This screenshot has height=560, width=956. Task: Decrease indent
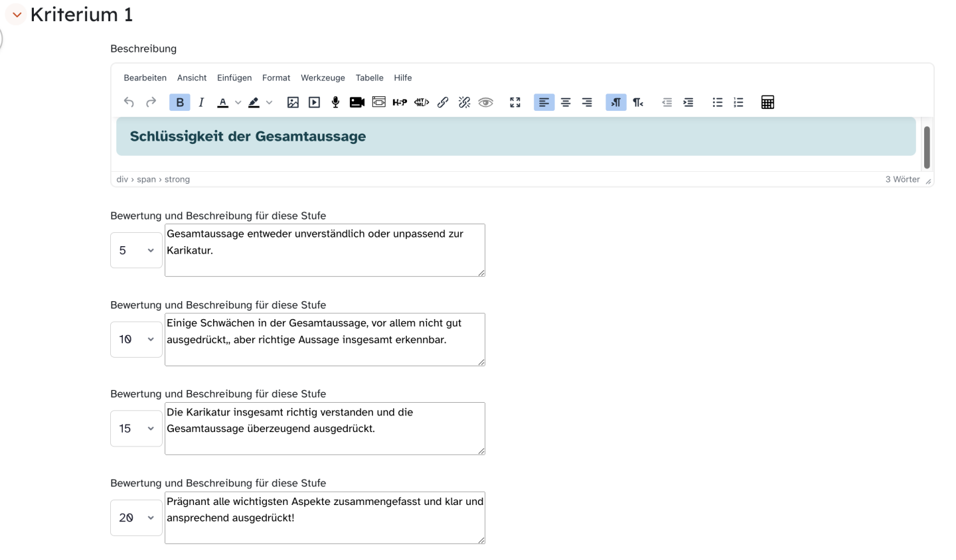tap(667, 102)
